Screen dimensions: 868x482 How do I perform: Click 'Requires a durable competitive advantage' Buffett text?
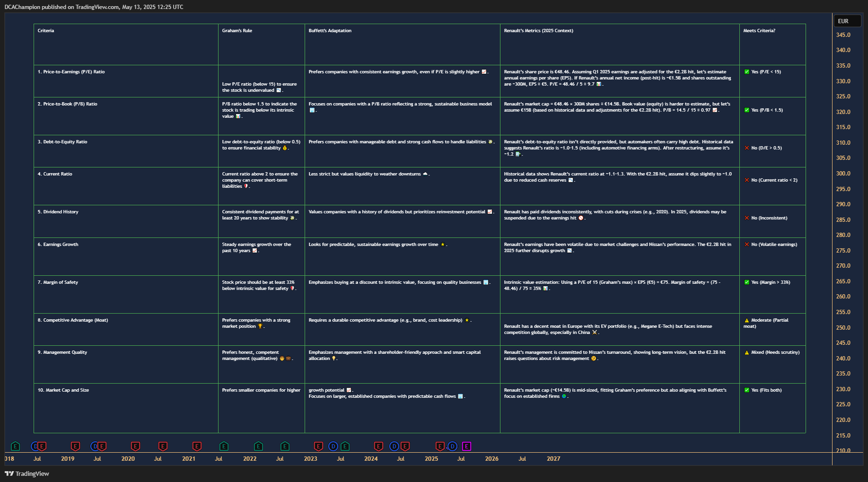(x=390, y=320)
